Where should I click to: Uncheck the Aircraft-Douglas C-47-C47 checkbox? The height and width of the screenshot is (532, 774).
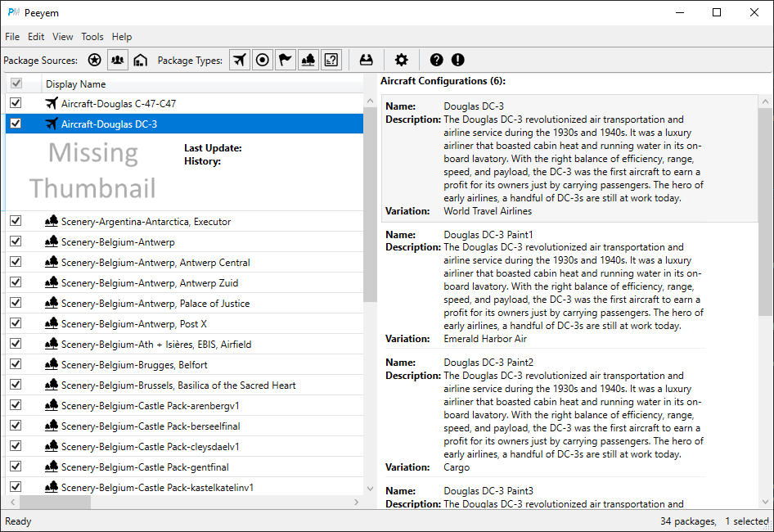click(x=15, y=103)
